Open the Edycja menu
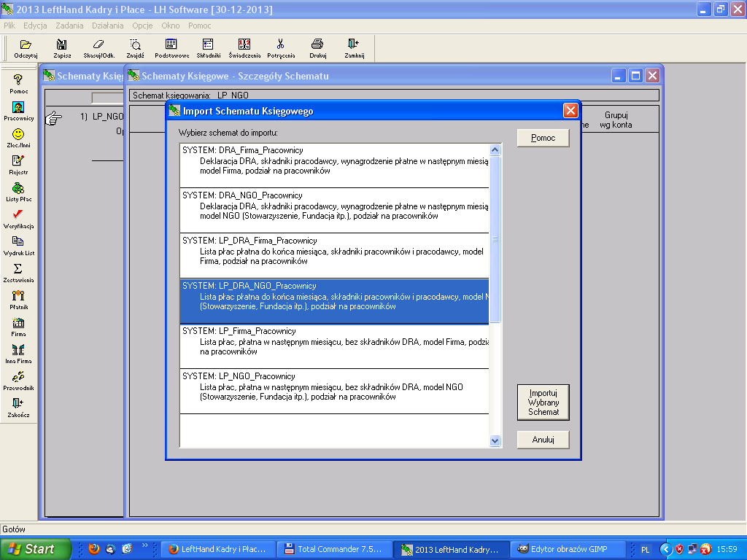The image size is (747, 560). (x=35, y=26)
